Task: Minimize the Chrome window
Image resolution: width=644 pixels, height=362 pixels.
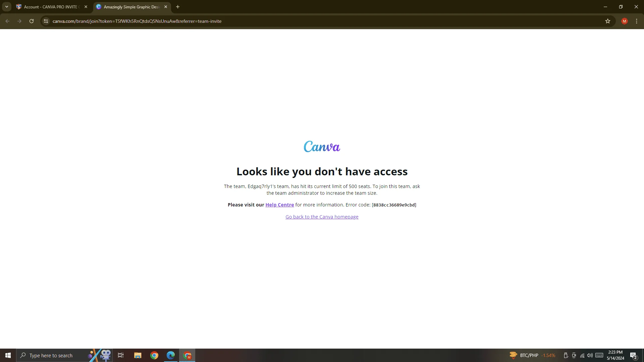Action: pyautogui.click(x=605, y=7)
